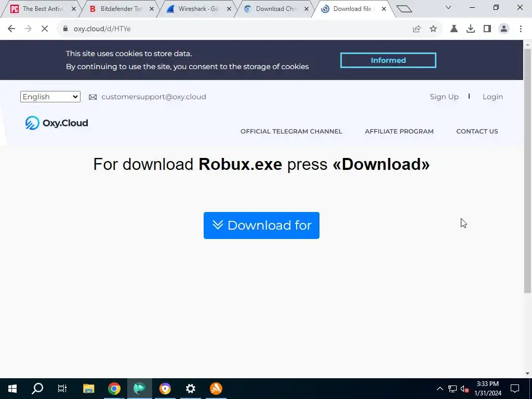Open the tab search chevron
This screenshot has width=532, height=399.
click(x=448, y=7)
